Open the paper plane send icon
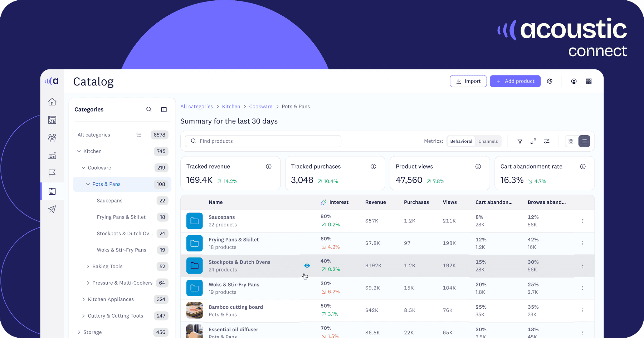644x338 pixels. 52,209
